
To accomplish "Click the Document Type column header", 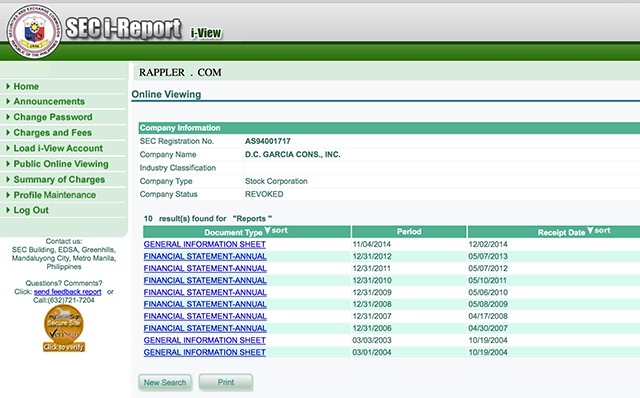I will click(x=247, y=231).
